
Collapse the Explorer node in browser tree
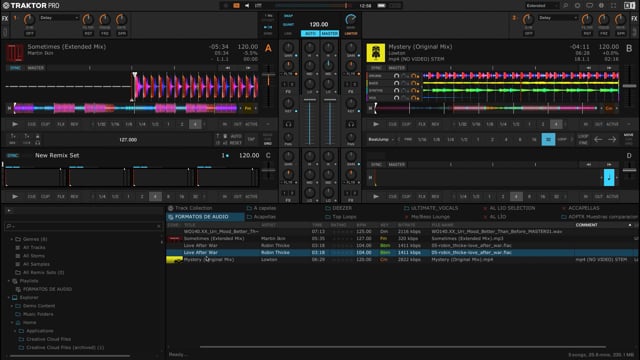[x=9, y=298]
